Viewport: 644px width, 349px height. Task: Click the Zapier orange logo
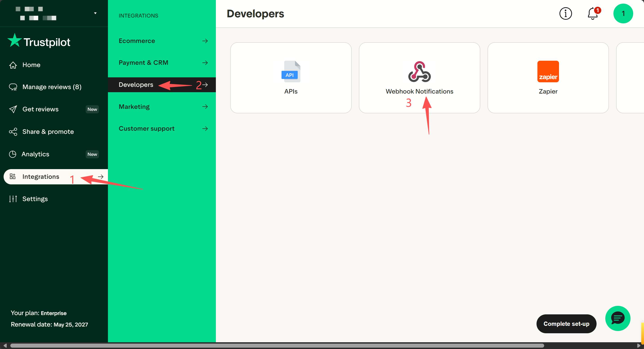(x=548, y=72)
